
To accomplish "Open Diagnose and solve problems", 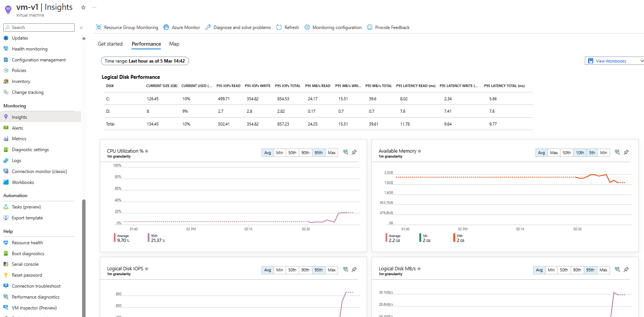I will click(x=238, y=28).
